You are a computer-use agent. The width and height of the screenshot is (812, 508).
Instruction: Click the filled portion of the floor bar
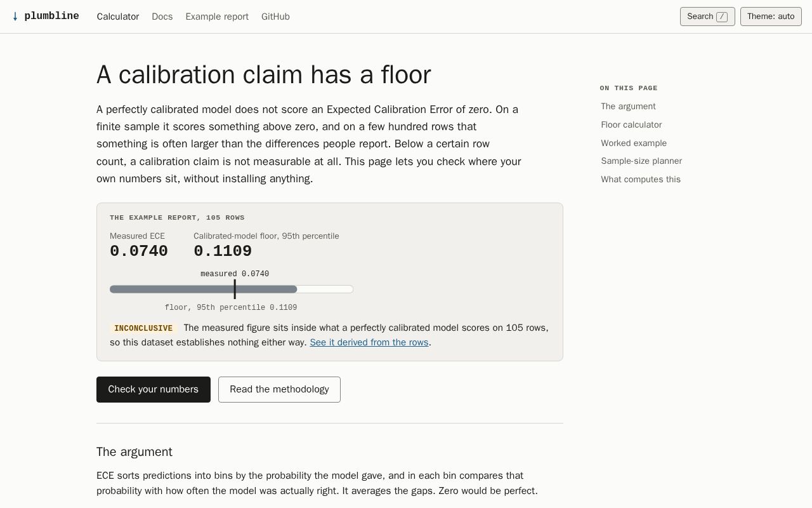[x=203, y=289]
